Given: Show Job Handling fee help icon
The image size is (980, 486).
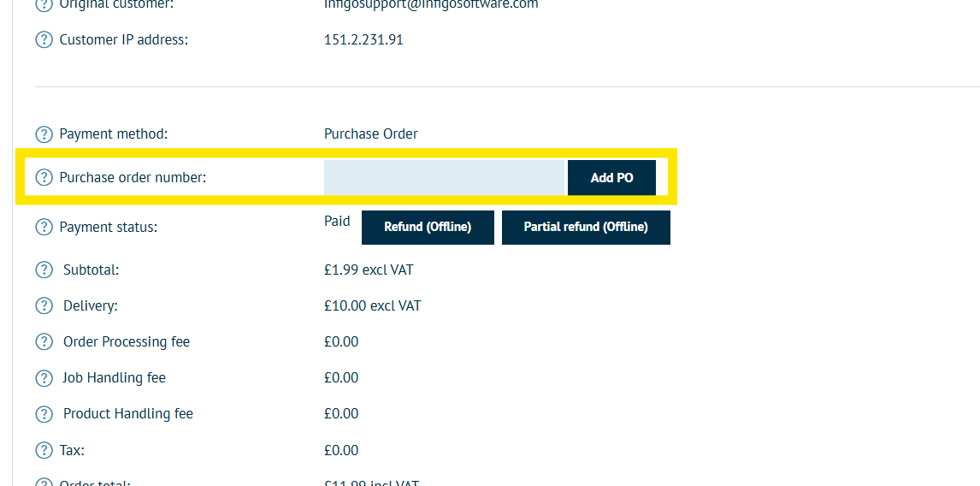Looking at the screenshot, I should (44, 378).
